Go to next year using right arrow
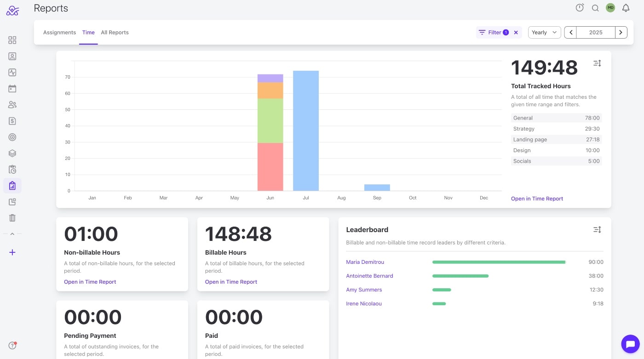 click(621, 33)
